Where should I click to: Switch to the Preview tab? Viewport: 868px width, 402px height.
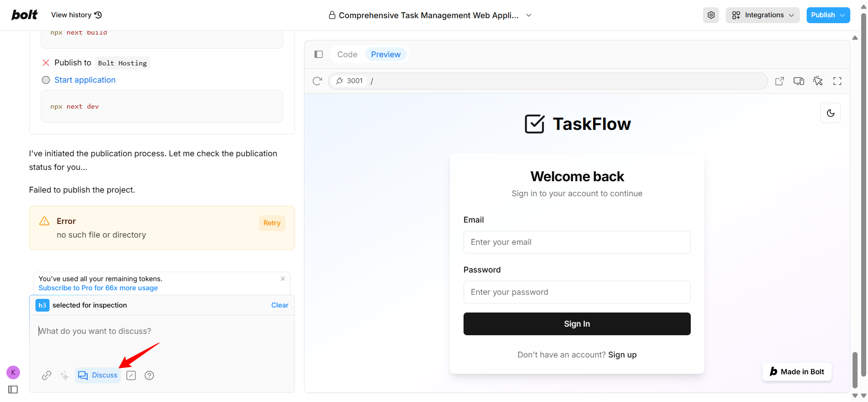click(x=386, y=55)
